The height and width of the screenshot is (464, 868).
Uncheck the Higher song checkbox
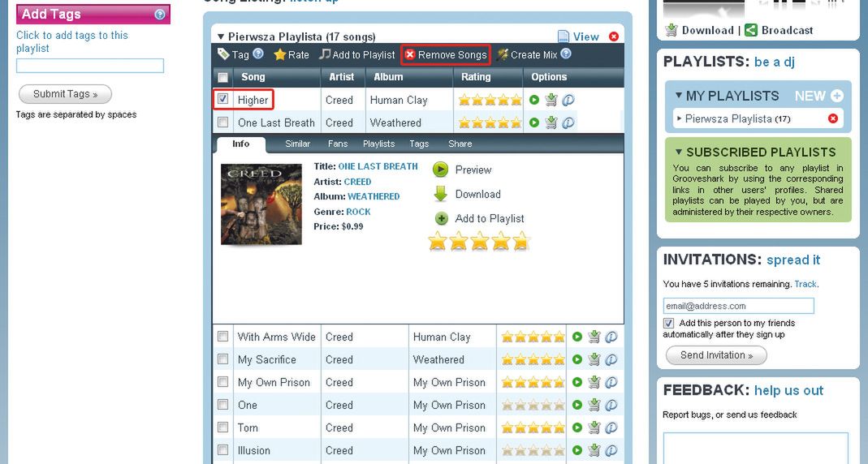coord(222,99)
